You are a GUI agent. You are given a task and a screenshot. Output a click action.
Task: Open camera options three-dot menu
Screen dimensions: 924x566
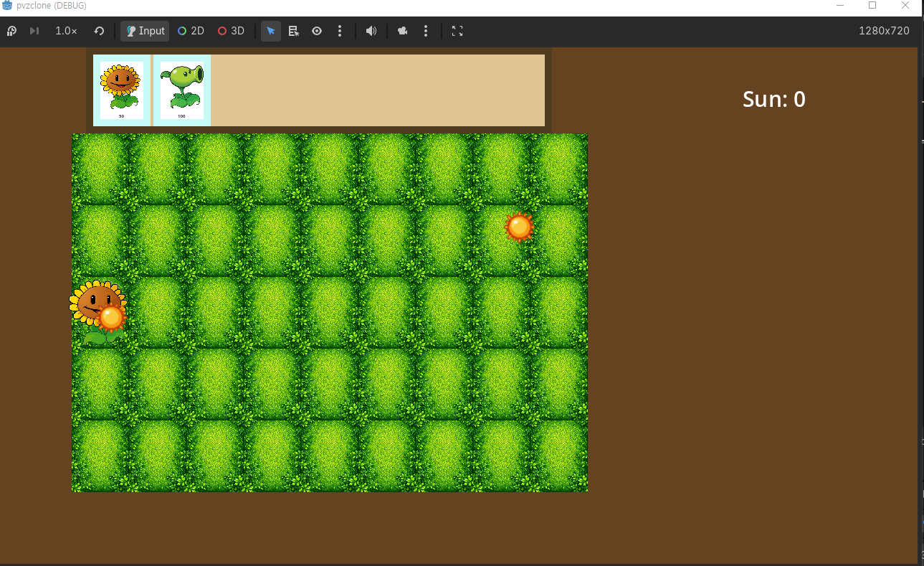426,31
